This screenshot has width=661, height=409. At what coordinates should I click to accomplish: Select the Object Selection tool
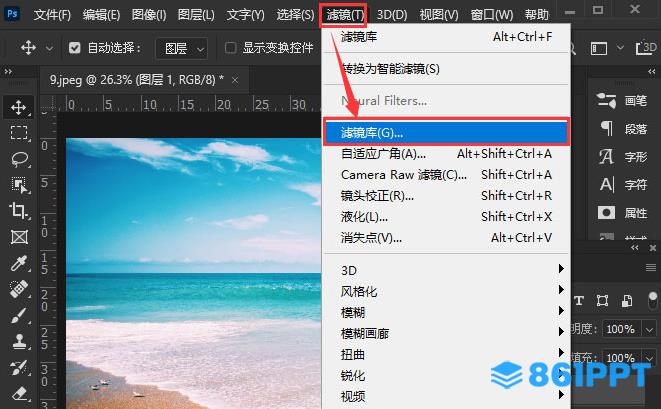pos(19,185)
